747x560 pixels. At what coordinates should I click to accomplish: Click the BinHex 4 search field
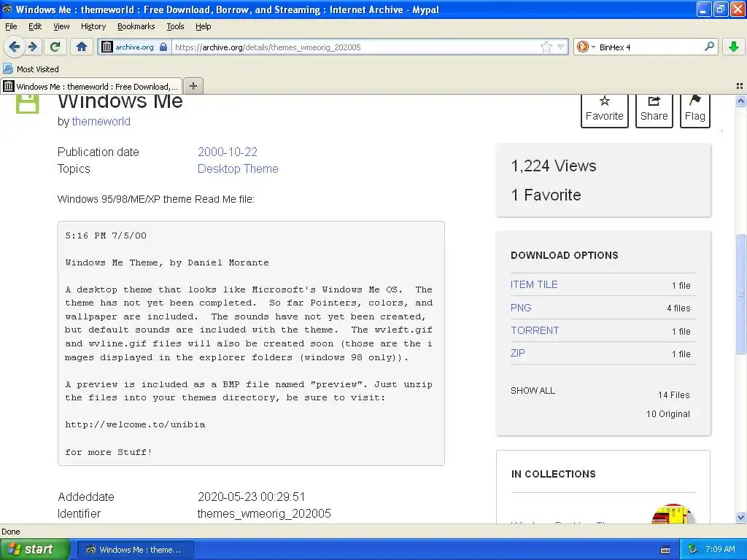point(649,47)
